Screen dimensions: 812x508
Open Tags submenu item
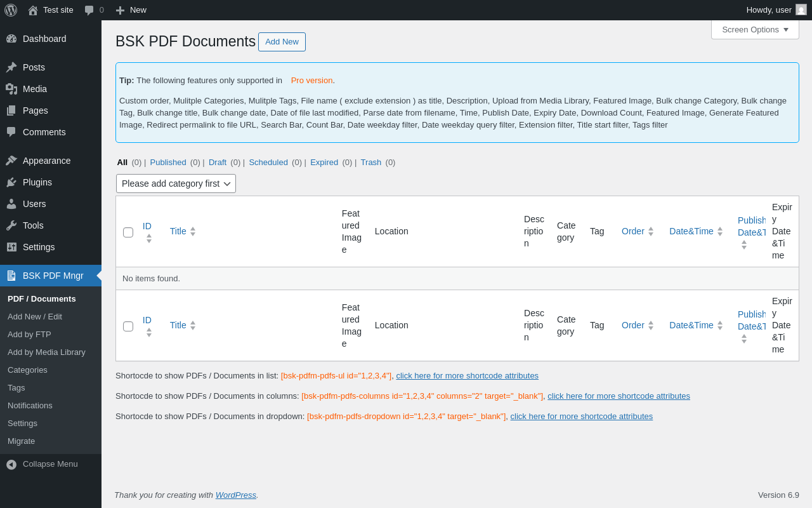pyautogui.click(x=16, y=387)
